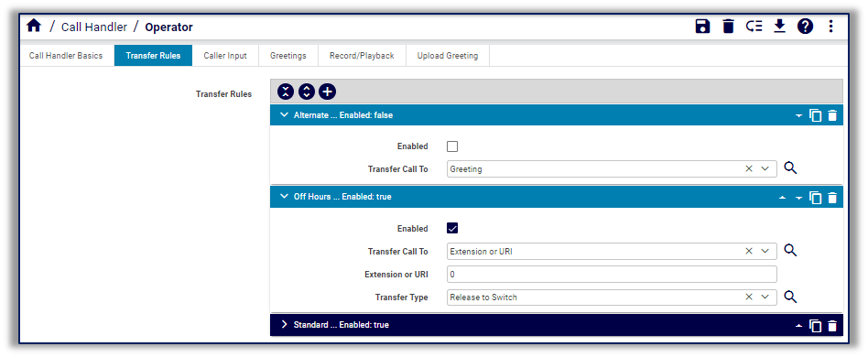
Task: Move Off Hours rule down arrow
Action: (798, 198)
